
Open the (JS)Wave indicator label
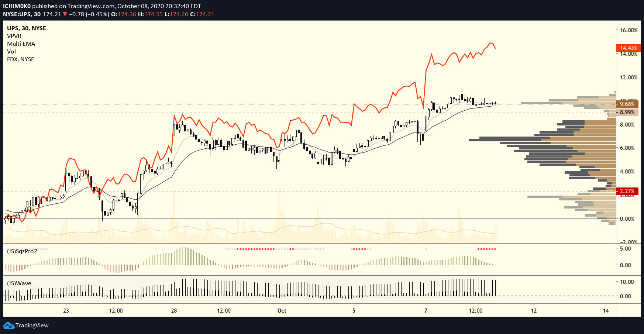(x=19, y=283)
